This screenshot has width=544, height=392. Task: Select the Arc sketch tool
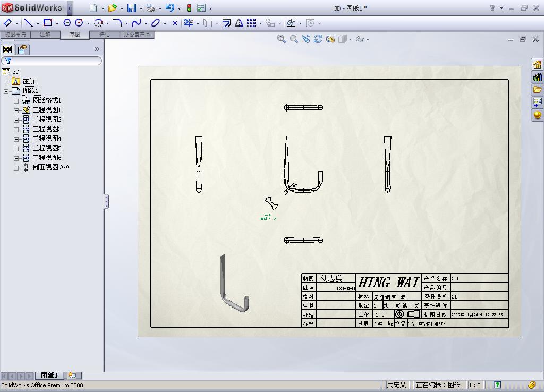98,23
